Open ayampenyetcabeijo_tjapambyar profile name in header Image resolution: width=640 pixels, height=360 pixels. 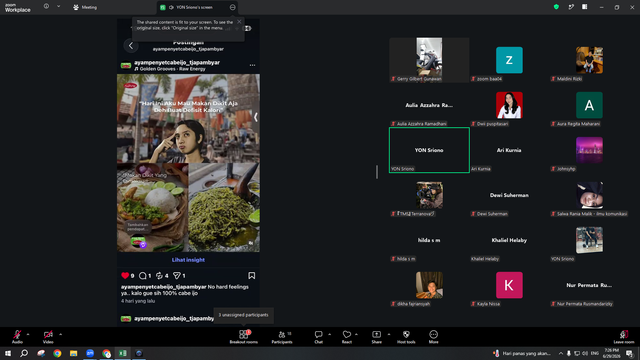(x=177, y=62)
